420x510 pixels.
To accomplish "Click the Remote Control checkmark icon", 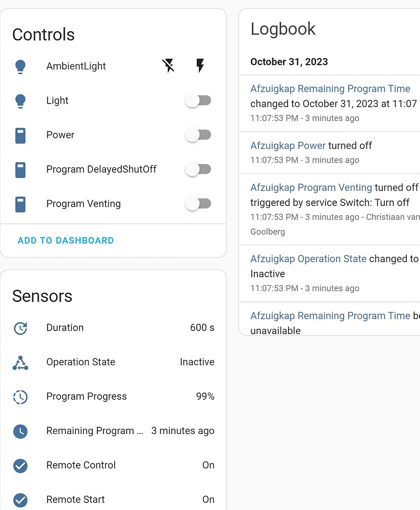I will (20, 466).
